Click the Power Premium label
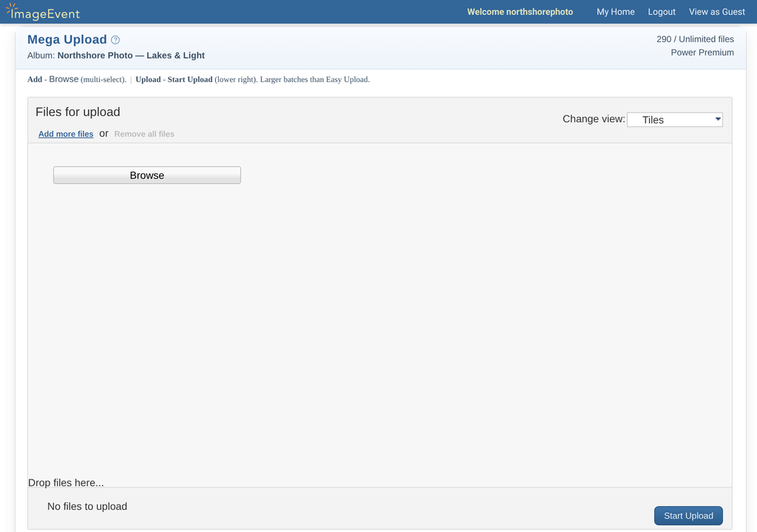757x532 pixels. point(702,52)
